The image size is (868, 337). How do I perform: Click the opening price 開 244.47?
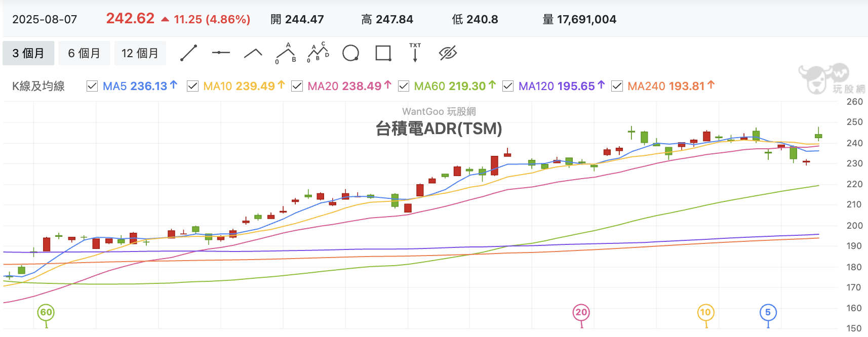pyautogui.click(x=297, y=19)
